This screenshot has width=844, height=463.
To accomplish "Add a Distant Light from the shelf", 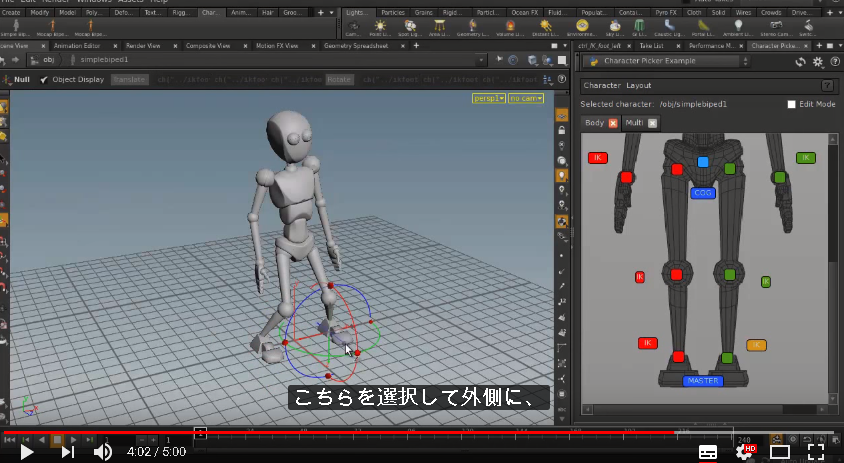I will pos(546,28).
